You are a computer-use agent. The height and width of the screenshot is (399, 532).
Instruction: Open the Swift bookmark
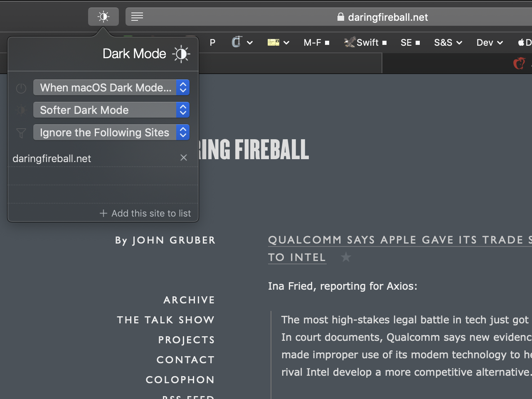point(365,42)
